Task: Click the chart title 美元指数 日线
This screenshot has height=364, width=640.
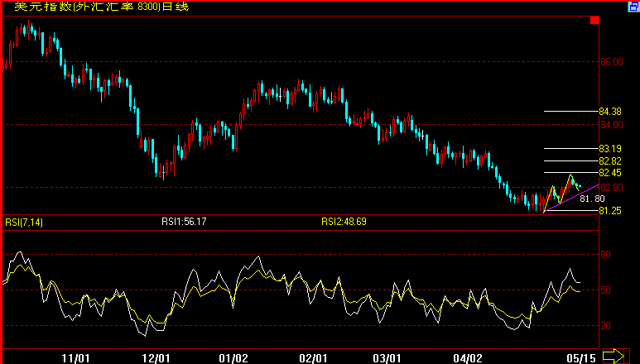Action: [102, 7]
